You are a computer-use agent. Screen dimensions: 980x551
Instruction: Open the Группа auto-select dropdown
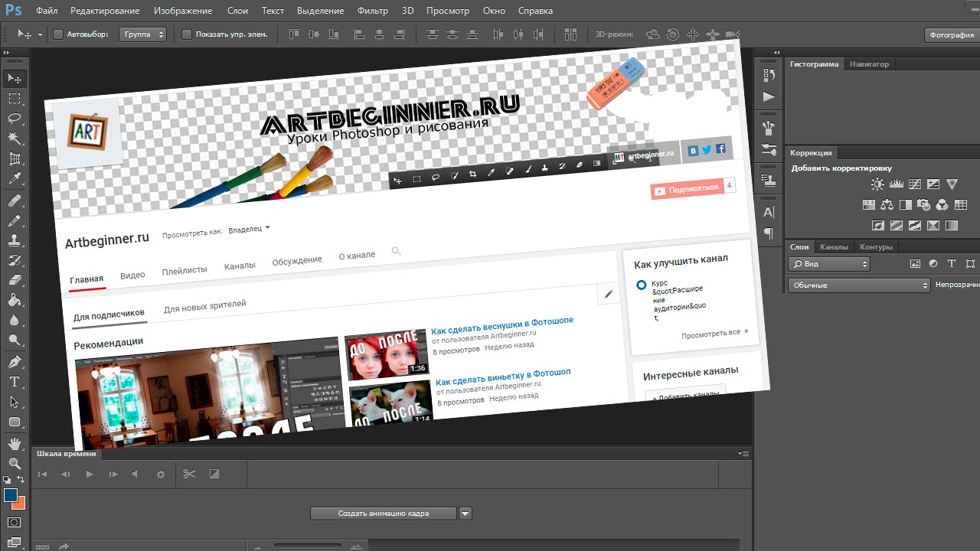click(142, 34)
